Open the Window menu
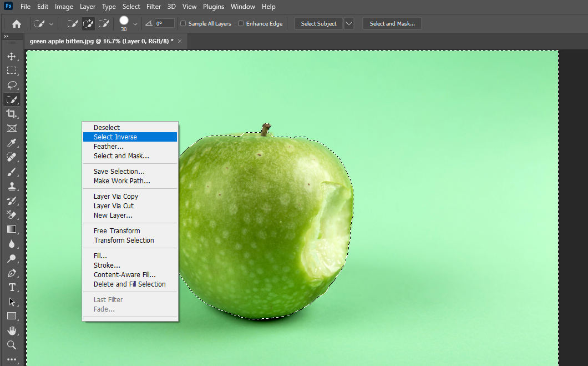 (242, 7)
